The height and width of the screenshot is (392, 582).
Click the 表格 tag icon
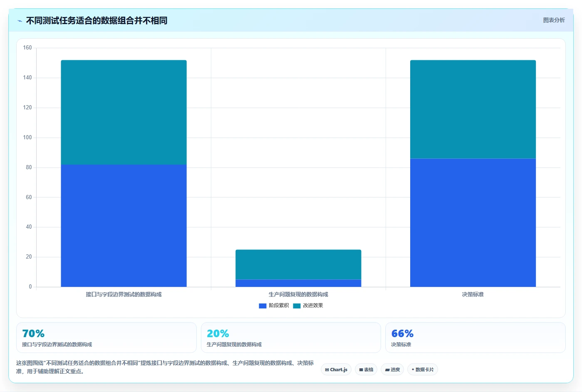point(361,370)
